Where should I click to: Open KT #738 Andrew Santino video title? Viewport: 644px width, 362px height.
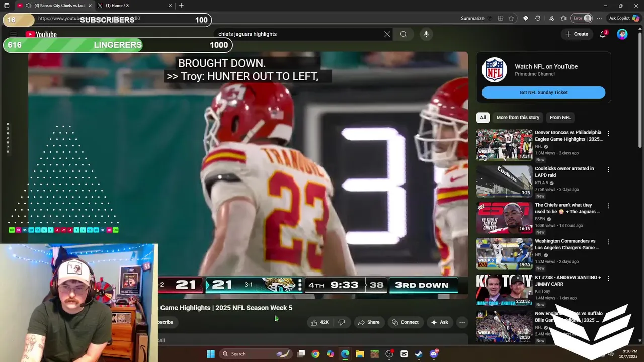click(x=568, y=281)
